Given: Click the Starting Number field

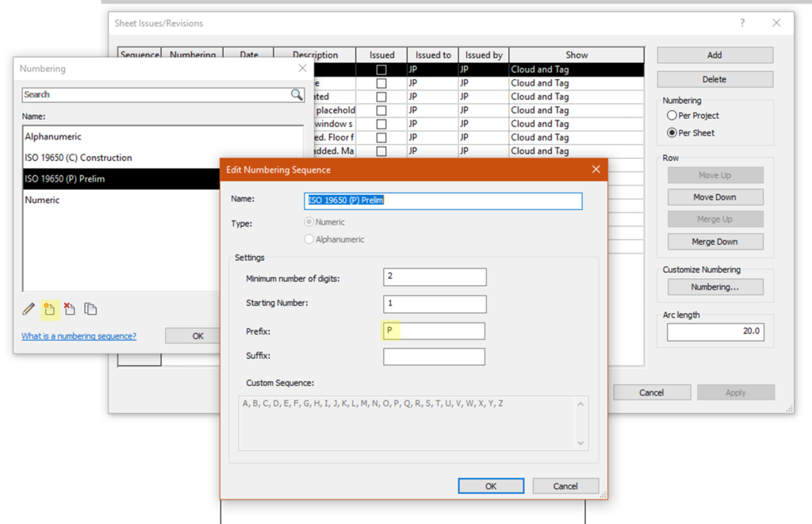Looking at the screenshot, I should click(435, 304).
